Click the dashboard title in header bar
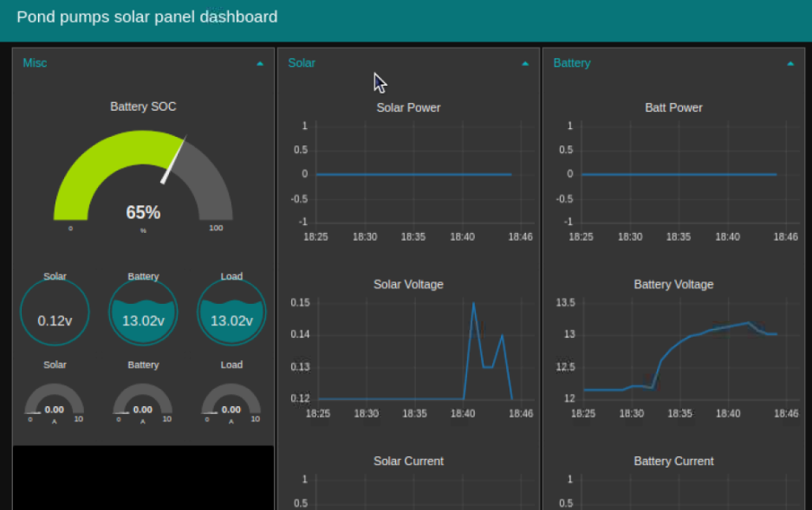The image size is (812, 510). (x=147, y=17)
